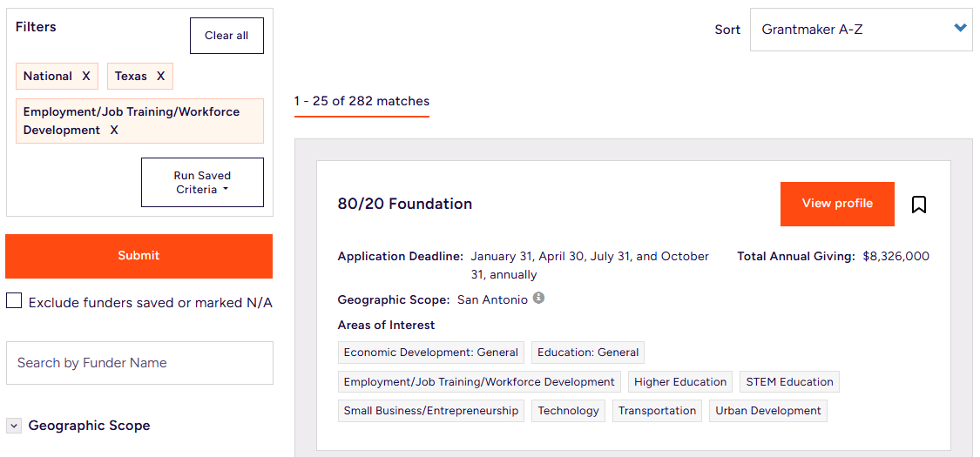The height and width of the screenshot is (457, 980).
Task: Choose the Small Business/Entrepreneurship tag
Action: (430, 411)
